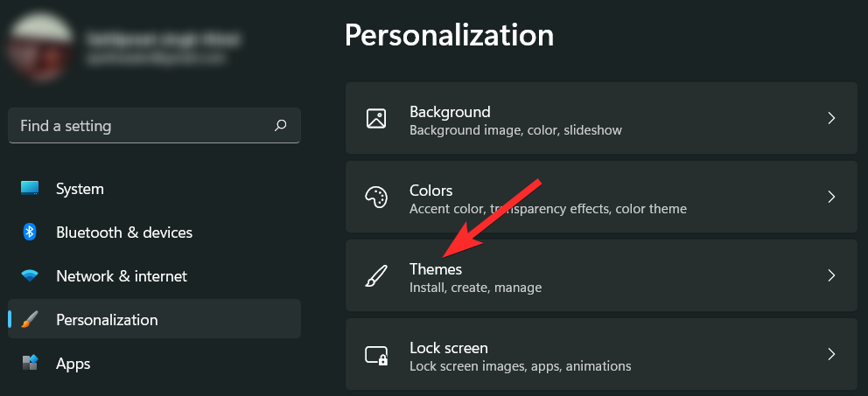This screenshot has height=396, width=868.
Task: Select Network & internet in sidebar
Action: (x=121, y=276)
